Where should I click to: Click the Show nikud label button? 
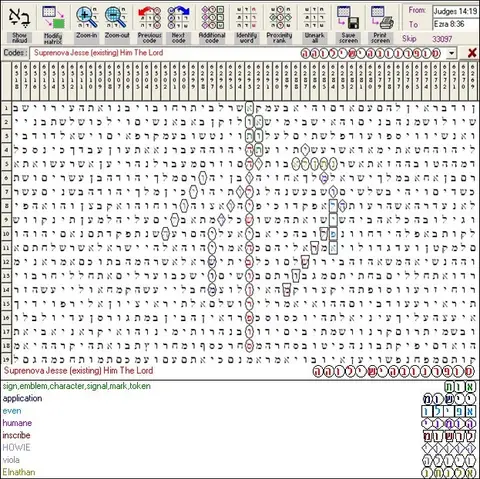[x=19, y=38]
